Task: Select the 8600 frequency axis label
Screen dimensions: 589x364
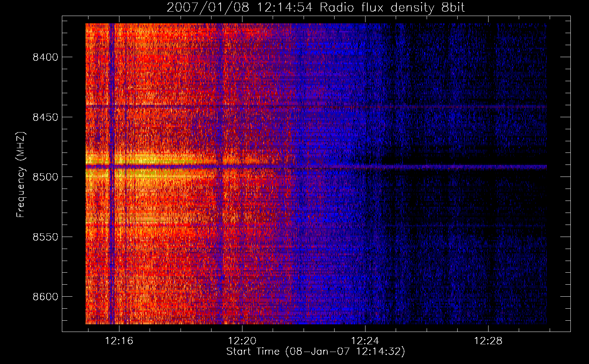Action: (x=46, y=297)
